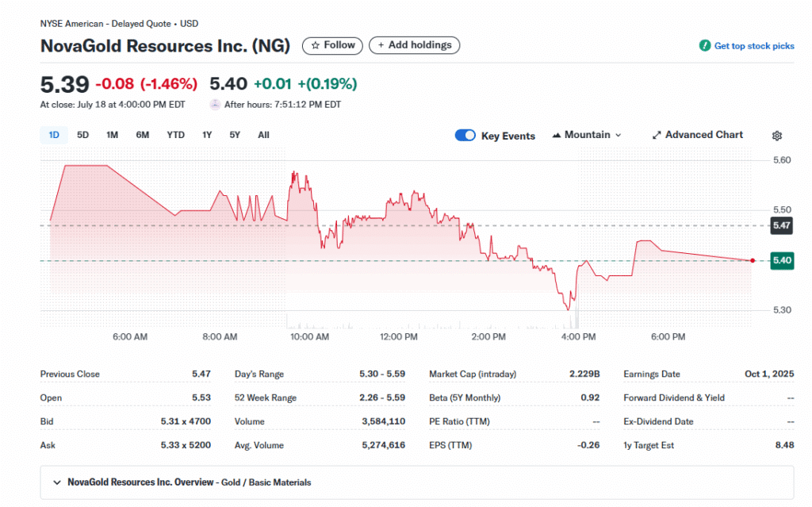This screenshot has width=812, height=507.
Task: Click the -0.08 (-1.46%) change text
Action: click(147, 83)
